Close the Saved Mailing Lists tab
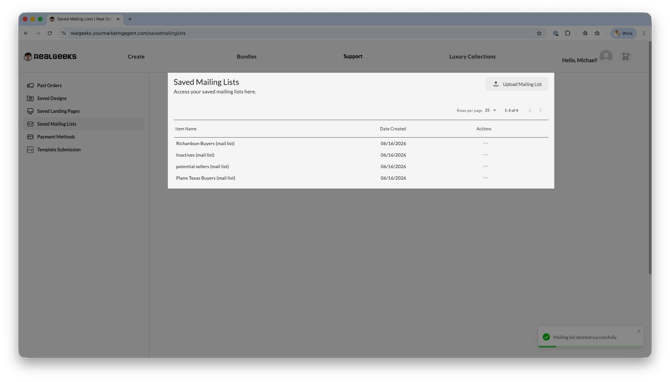 (118, 19)
